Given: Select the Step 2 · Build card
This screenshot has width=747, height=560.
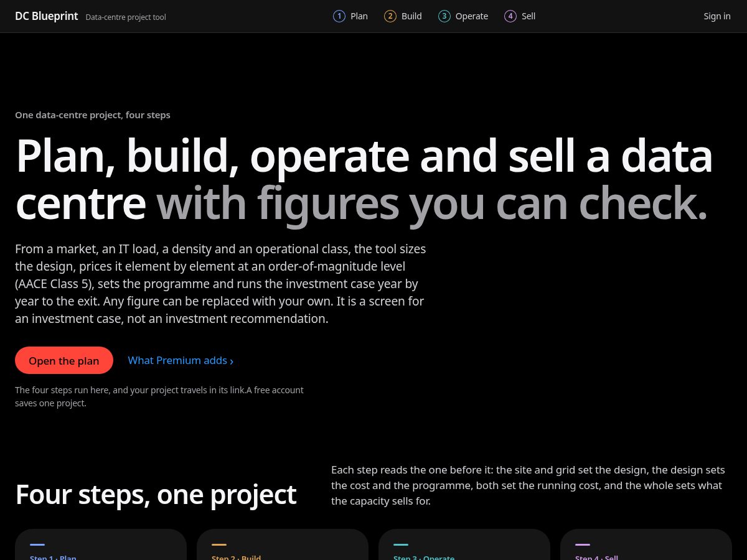Looking at the screenshot, I should 283,544.
